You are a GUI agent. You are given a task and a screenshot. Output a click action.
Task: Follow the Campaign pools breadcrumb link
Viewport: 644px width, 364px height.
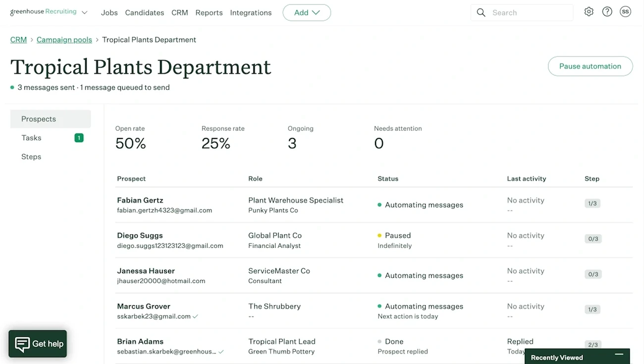[64, 40]
